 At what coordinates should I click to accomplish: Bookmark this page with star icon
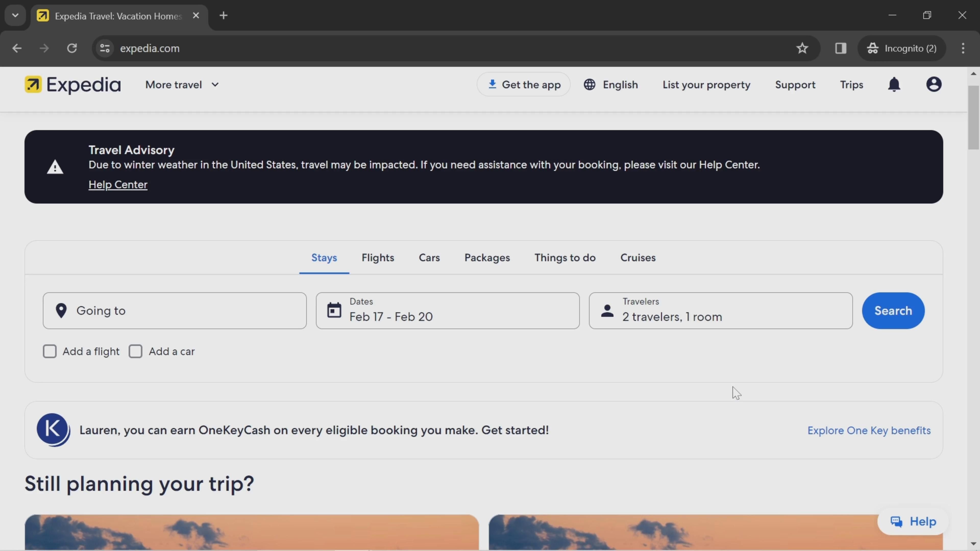(802, 48)
